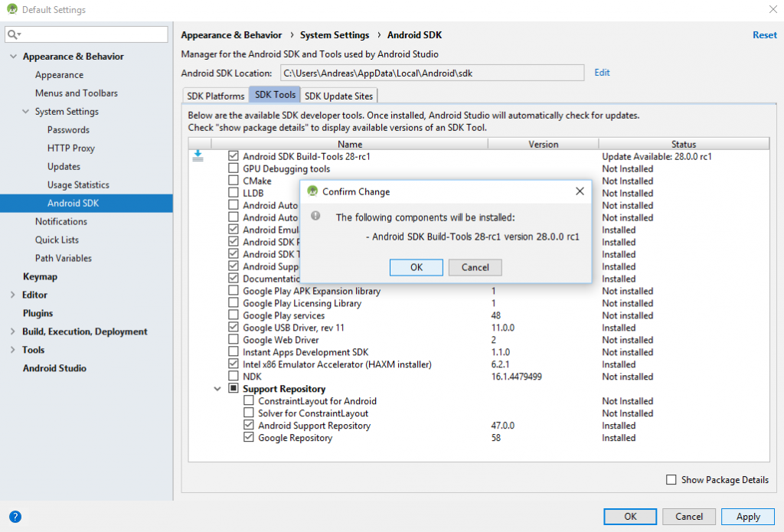Screen dimensions: 784x532
Task: Click System Settings in the breadcrumb
Action: (x=335, y=35)
